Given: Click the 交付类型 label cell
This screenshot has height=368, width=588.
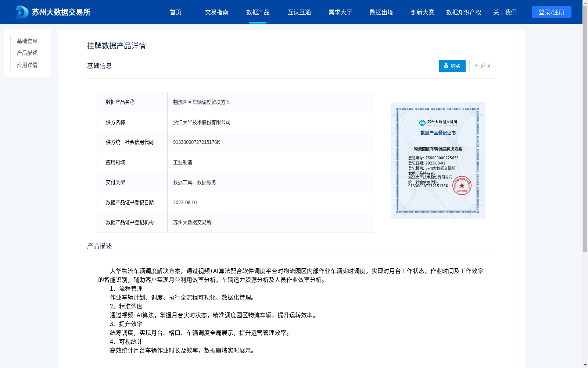Looking at the screenshot, I should tap(132, 182).
